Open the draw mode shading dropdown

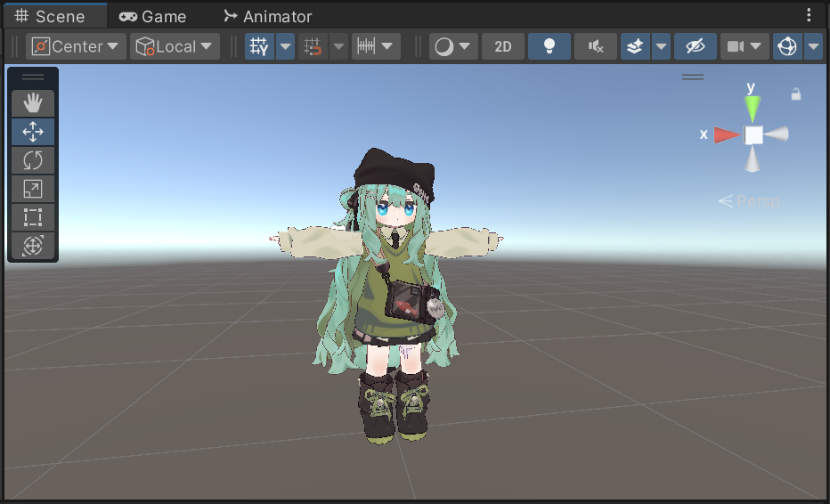coord(453,46)
